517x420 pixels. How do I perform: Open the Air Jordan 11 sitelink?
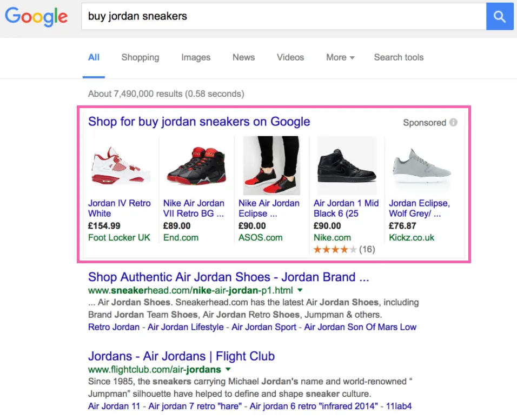click(114, 406)
